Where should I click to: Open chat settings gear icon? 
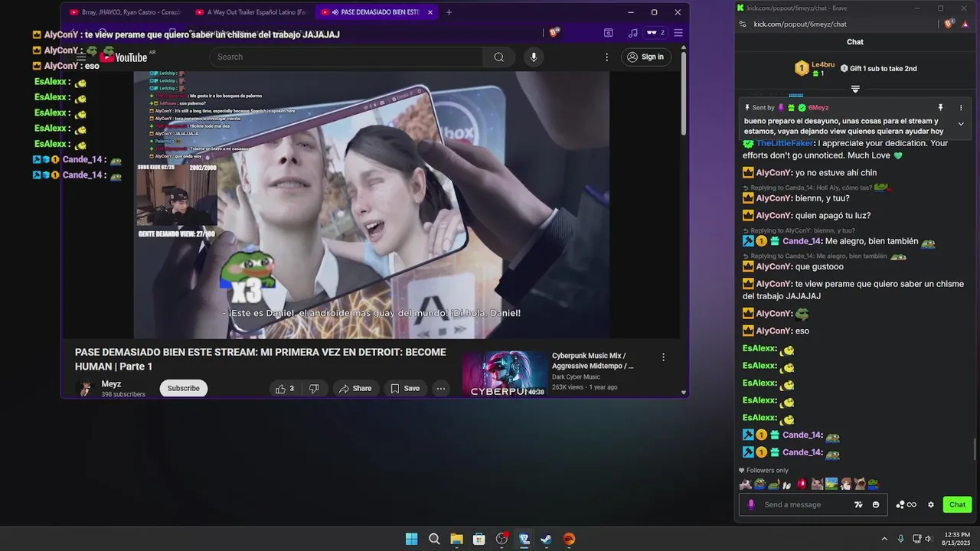931,504
